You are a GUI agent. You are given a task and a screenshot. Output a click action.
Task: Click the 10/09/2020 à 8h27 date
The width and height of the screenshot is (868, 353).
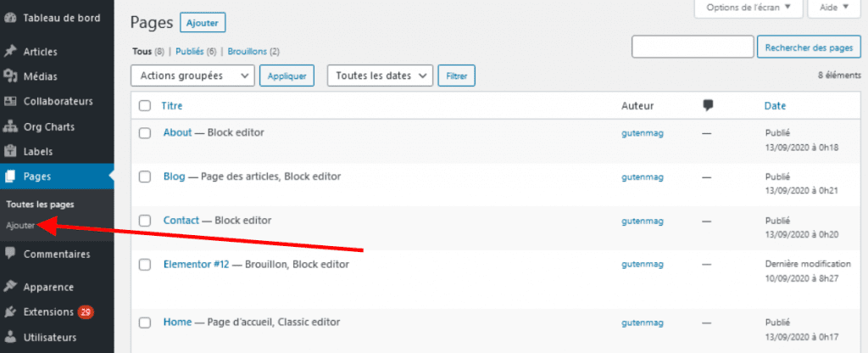pos(802,277)
